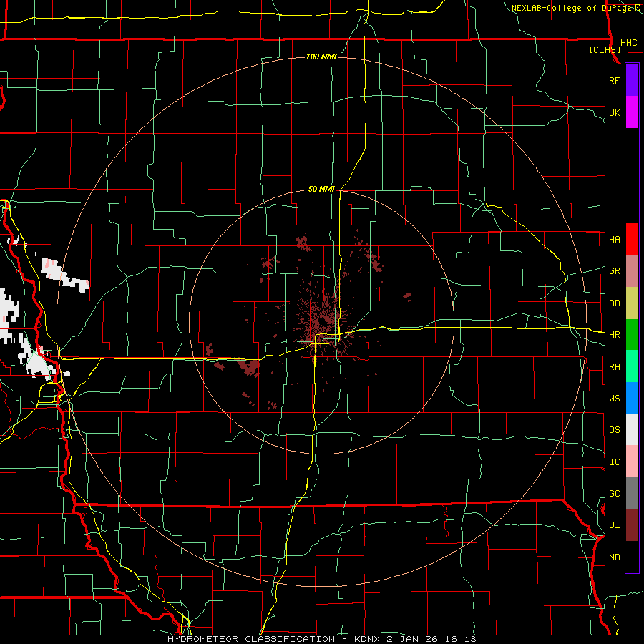The image size is (644, 644).
Task: Pick the dark green HR legend swatch
Action: pyautogui.click(x=632, y=335)
